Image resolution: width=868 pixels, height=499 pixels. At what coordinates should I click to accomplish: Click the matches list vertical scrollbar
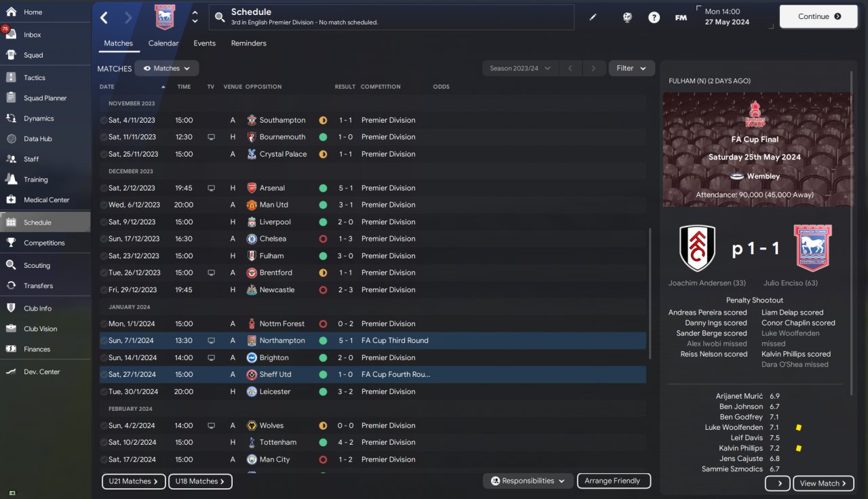point(650,293)
